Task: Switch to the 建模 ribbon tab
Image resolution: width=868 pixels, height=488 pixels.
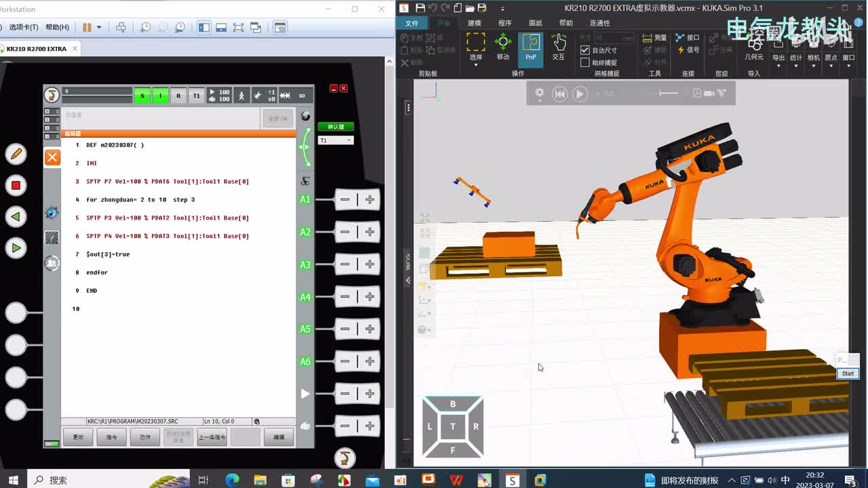Action: coord(474,23)
